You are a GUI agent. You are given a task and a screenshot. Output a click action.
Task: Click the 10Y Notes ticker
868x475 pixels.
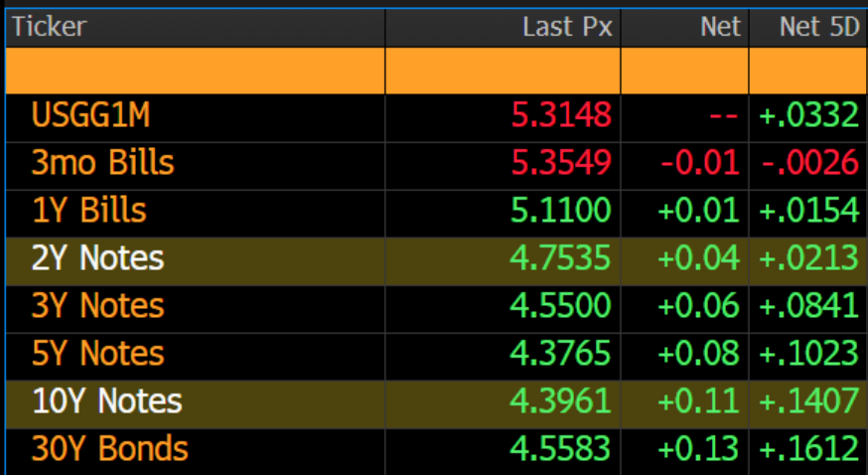(107, 400)
